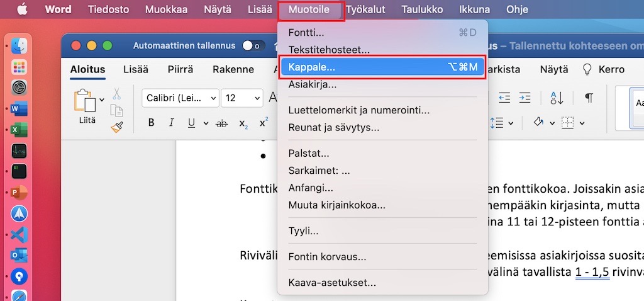
Task: Click the line spacing icon
Action: [x=497, y=123]
